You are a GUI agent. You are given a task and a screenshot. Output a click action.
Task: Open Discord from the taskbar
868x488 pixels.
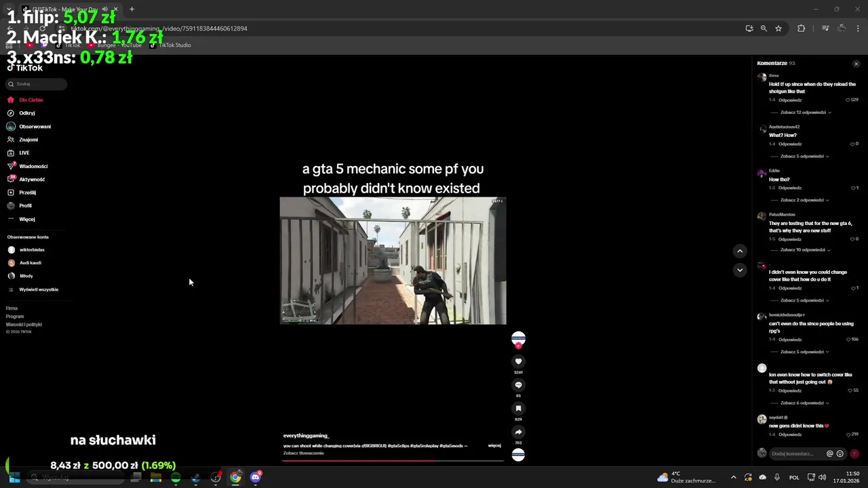click(256, 477)
